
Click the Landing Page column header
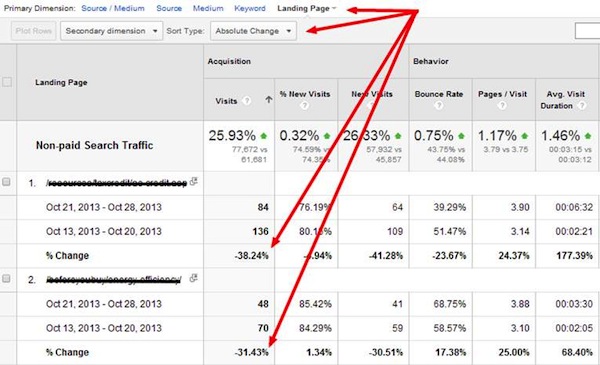61,82
